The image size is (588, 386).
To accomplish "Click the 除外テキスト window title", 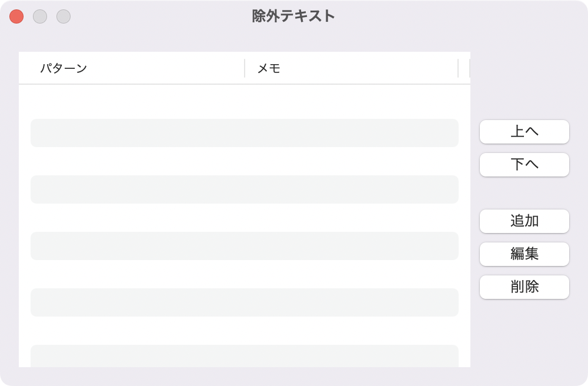I will click(293, 16).
